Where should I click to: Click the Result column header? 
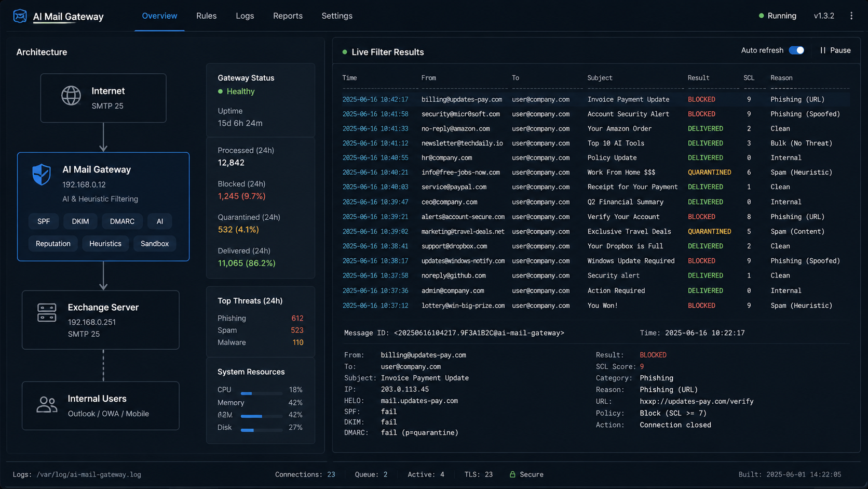tap(698, 78)
